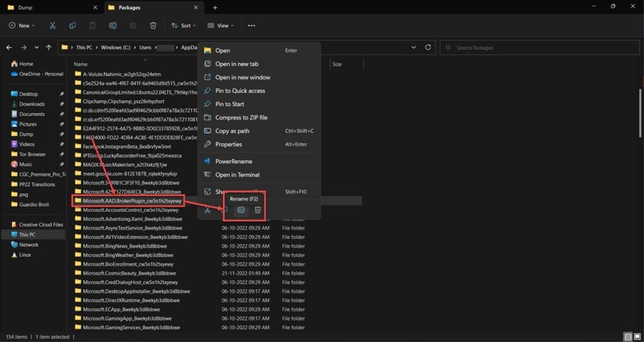The image size is (644, 342).
Task: Click the Delete trash icon in toolbar
Action: point(153,25)
